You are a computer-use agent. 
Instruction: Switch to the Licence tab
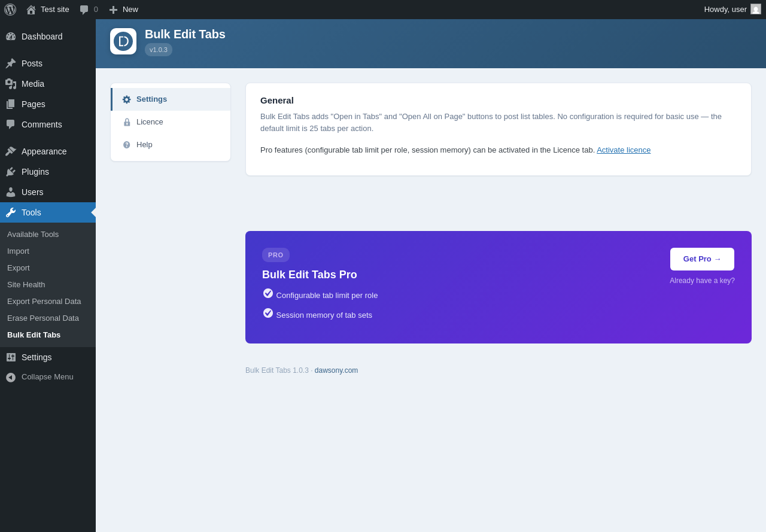(171, 122)
